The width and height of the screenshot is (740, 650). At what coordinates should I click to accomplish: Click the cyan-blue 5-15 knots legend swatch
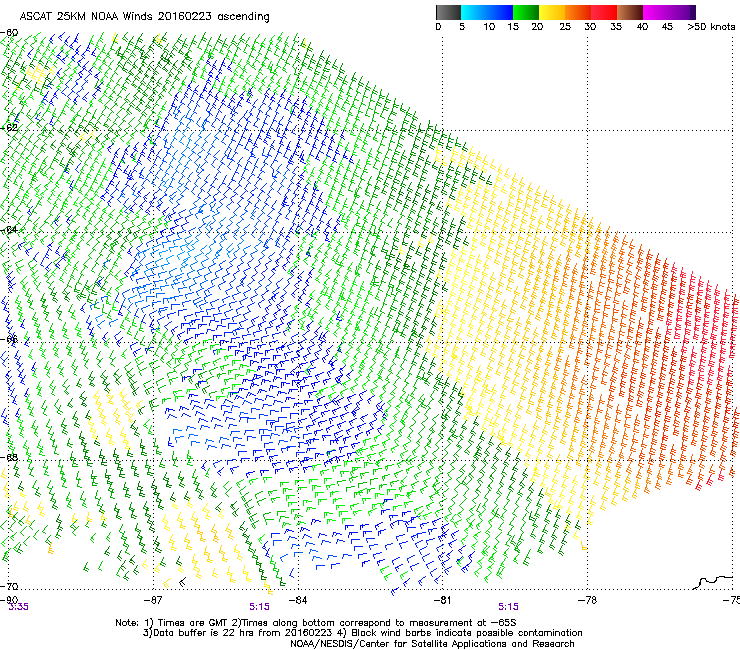pyautogui.click(x=487, y=12)
